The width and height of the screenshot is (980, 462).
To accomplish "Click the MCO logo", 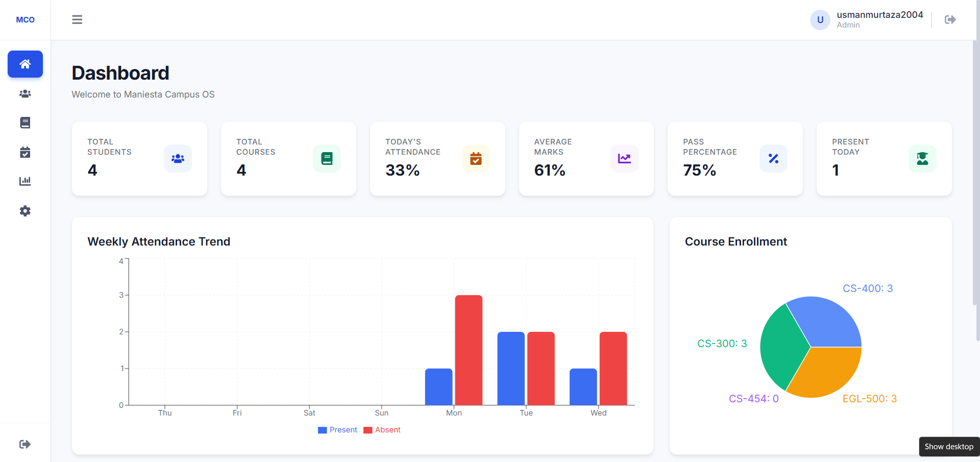I will (x=25, y=20).
